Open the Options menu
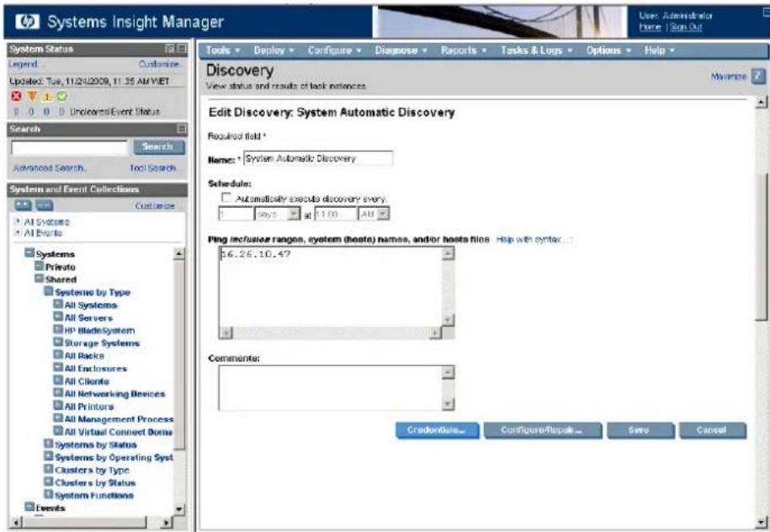Image resolution: width=770 pixels, height=532 pixels. pyautogui.click(x=608, y=51)
